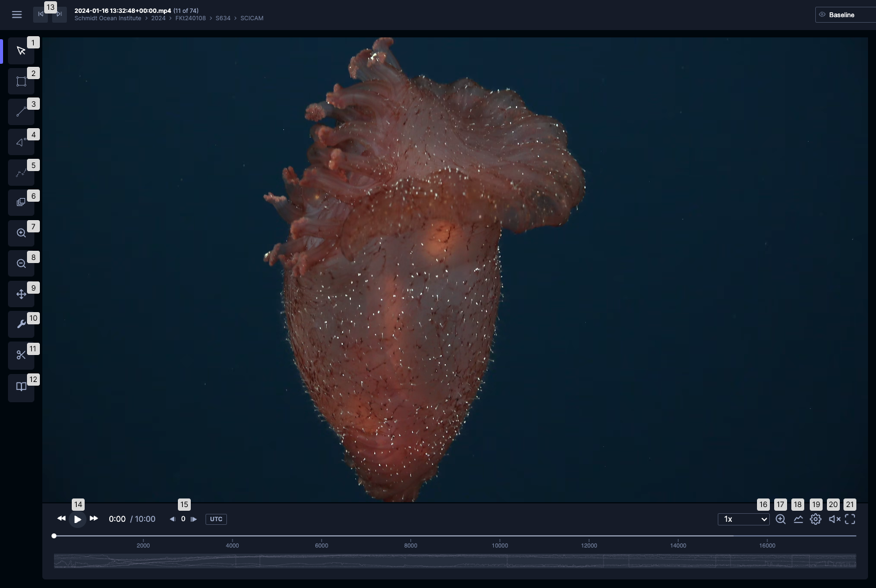Select the pan/move canvas tool

(21, 294)
